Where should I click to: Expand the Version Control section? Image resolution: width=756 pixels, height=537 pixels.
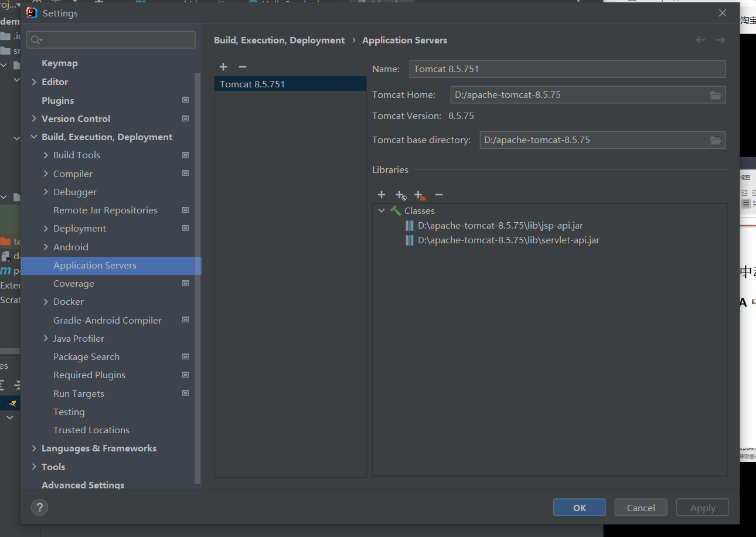pyautogui.click(x=34, y=118)
